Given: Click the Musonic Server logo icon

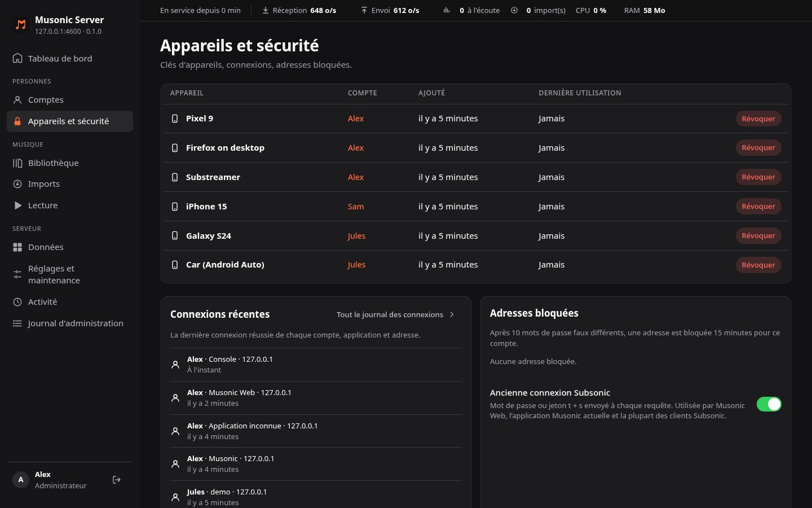Looking at the screenshot, I should coord(21,25).
